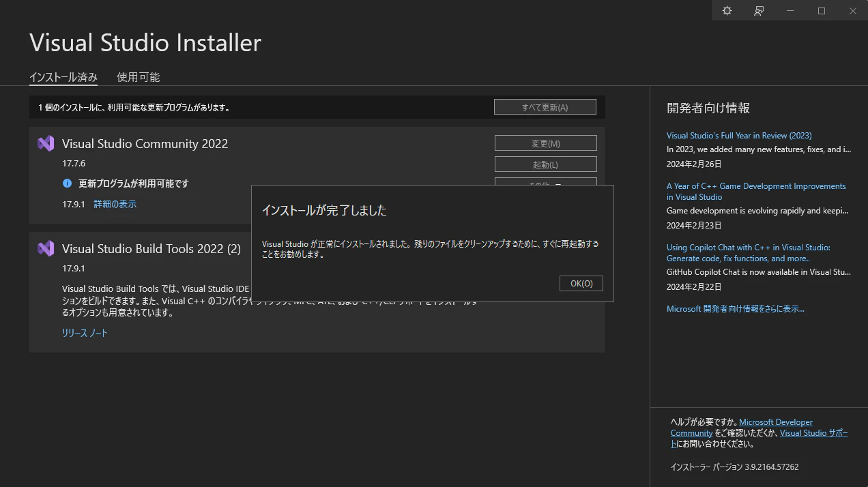Open the 使用可能 tab
This screenshot has height=487, width=868.
[x=138, y=77]
